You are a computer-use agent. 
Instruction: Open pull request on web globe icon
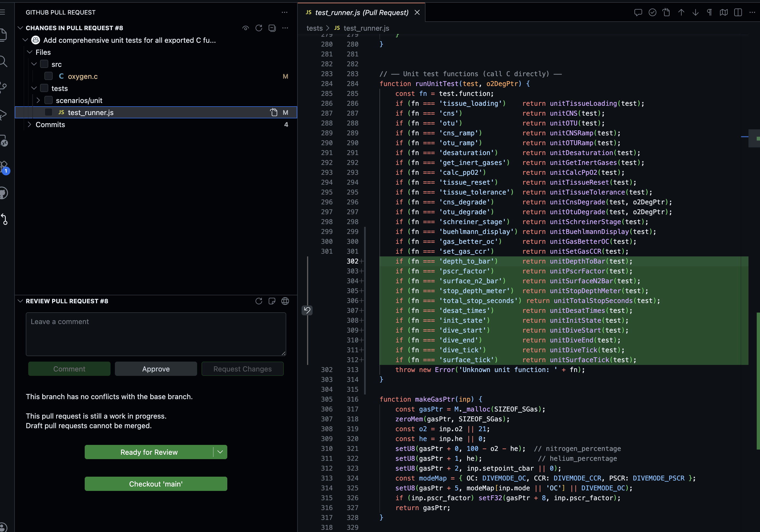285,301
